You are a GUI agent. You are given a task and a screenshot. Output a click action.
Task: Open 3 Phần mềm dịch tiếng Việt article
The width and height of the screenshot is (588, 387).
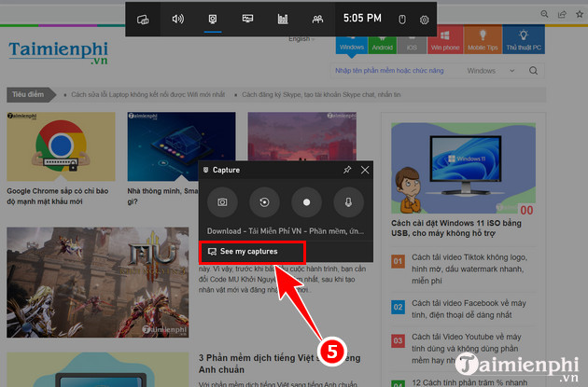coord(279,364)
